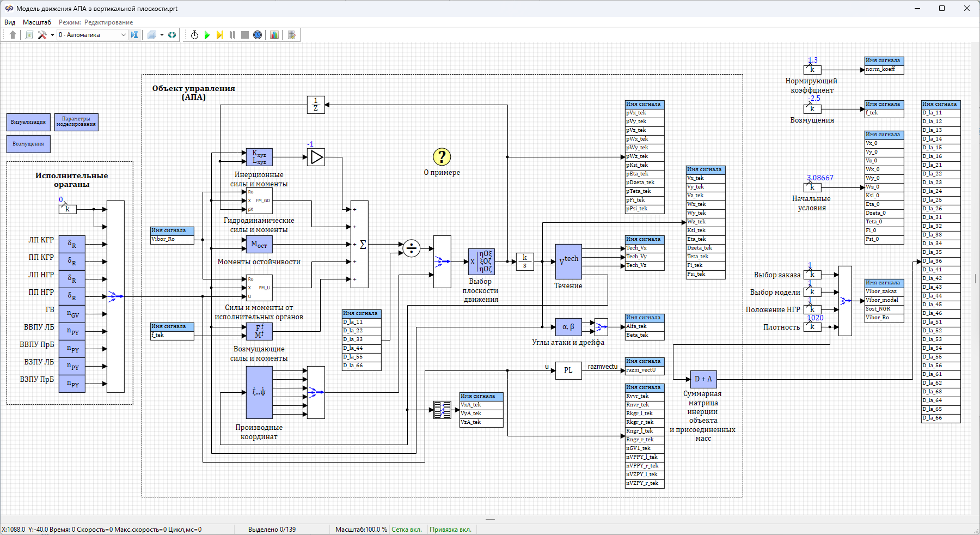This screenshot has width=980, height=535.
Task: Toggle the 'Сетка вкл.' grid status indicator
Action: (x=406, y=529)
